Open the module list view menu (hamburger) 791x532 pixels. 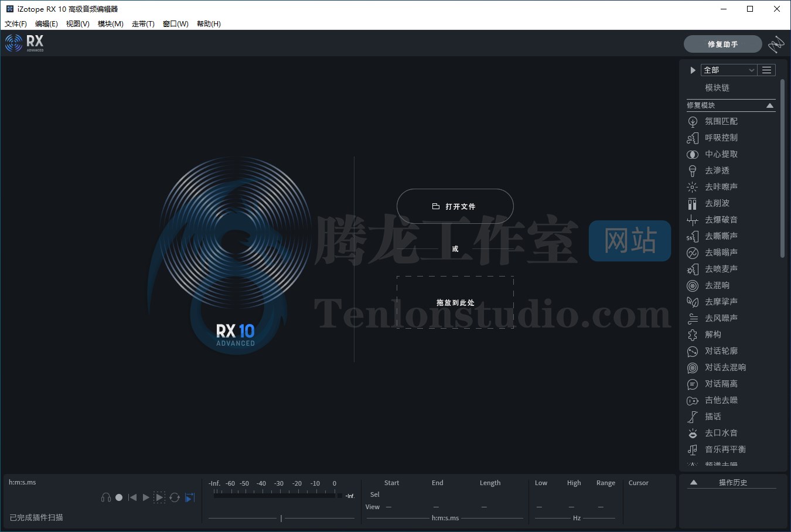pyautogui.click(x=766, y=70)
